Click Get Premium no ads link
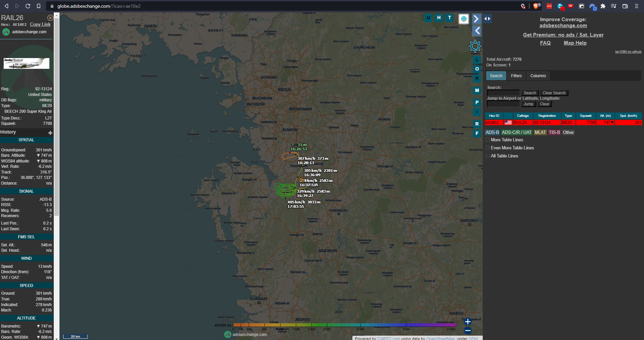The width and height of the screenshot is (644, 340). 563,35
